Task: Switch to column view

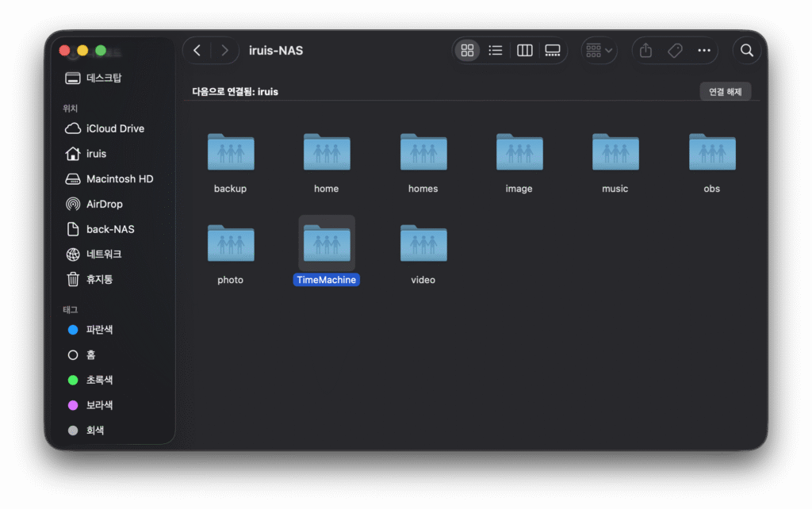Action: point(524,51)
